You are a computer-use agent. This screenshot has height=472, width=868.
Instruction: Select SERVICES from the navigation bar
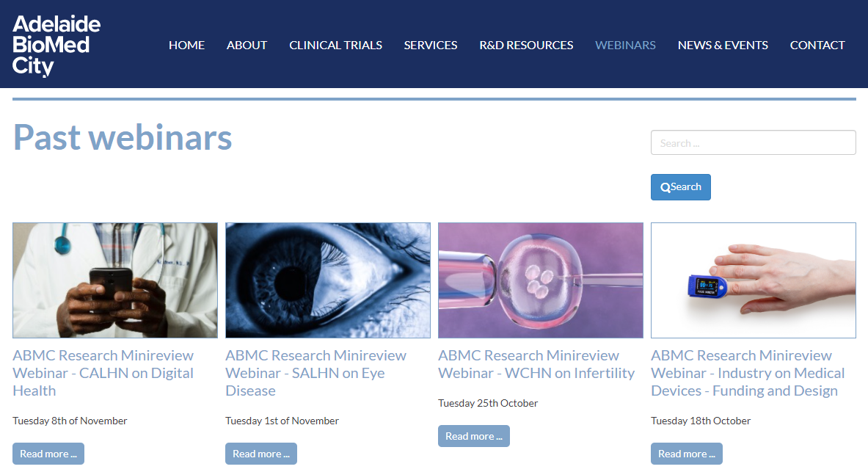click(430, 45)
